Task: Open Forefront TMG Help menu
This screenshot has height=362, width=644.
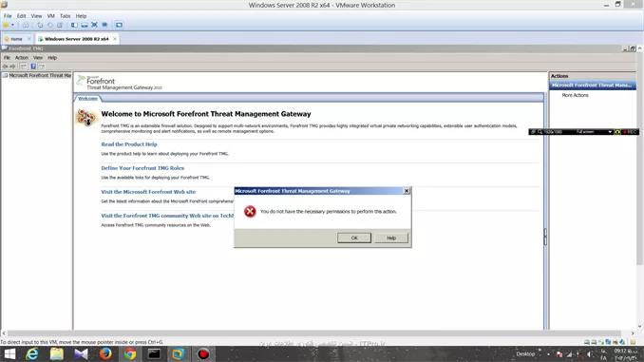Action: [x=52, y=58]
